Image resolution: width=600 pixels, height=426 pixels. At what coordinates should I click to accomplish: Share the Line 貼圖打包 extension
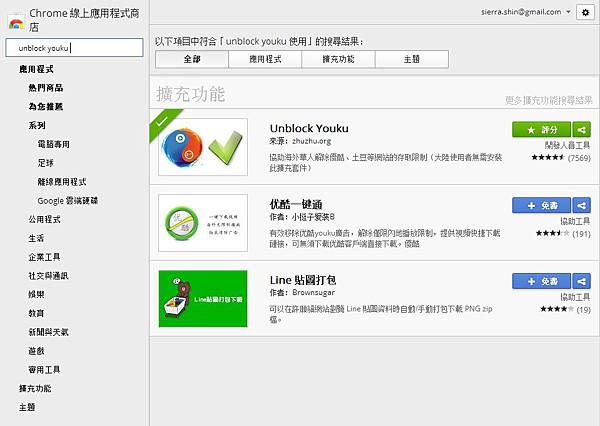(582, 281)
